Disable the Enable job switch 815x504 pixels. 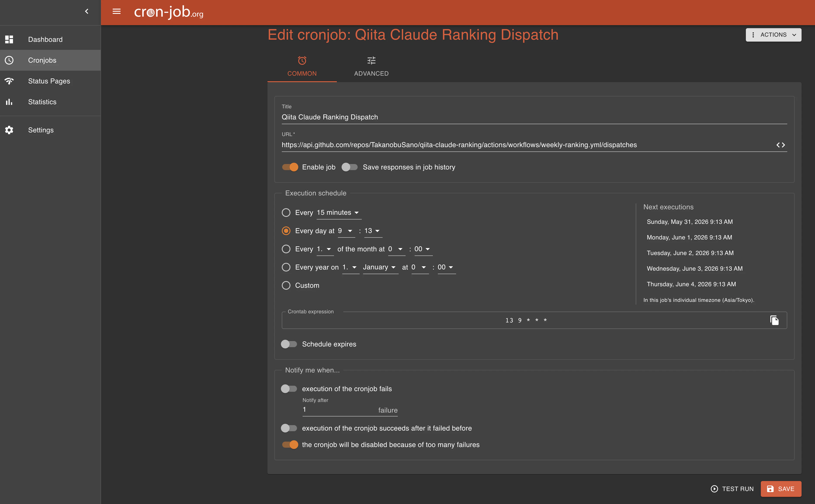290,167
